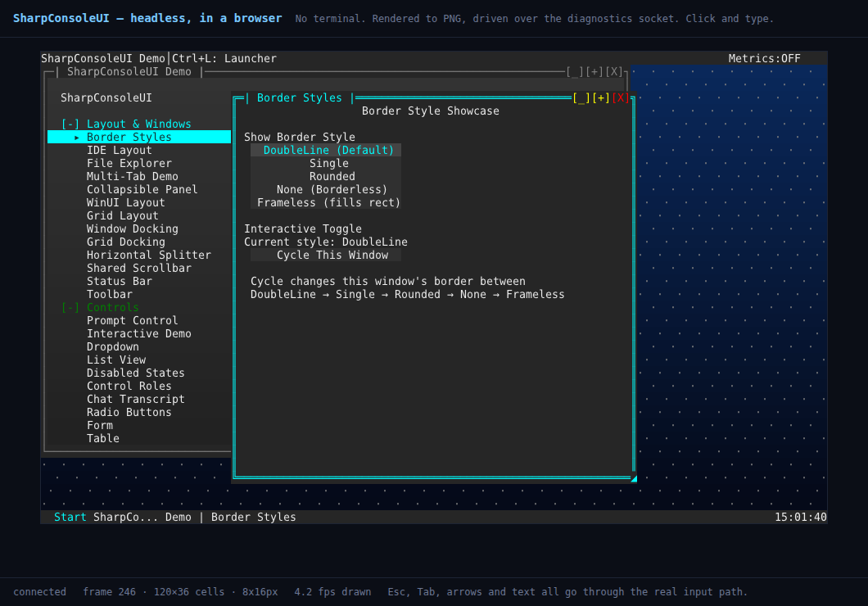This screenshot has height=606, width=868.
Task: Click the Rounded border style button
Action: coord(326,177)
